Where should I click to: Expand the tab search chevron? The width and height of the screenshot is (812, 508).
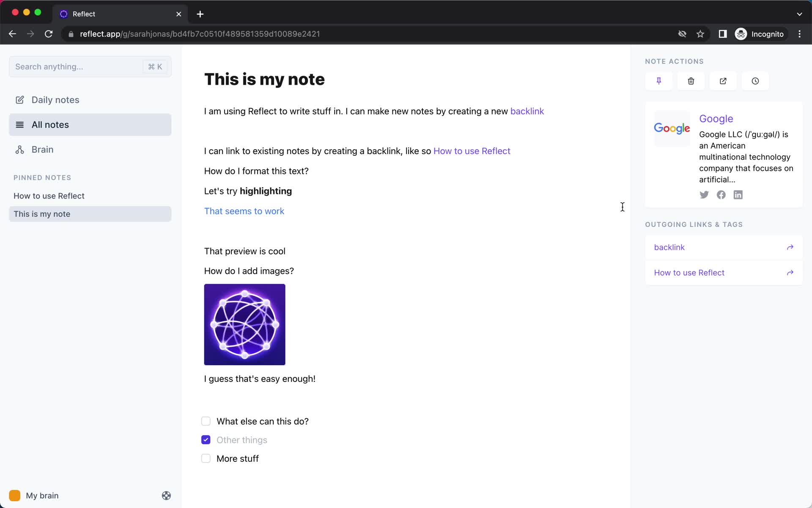click(799, 14)
